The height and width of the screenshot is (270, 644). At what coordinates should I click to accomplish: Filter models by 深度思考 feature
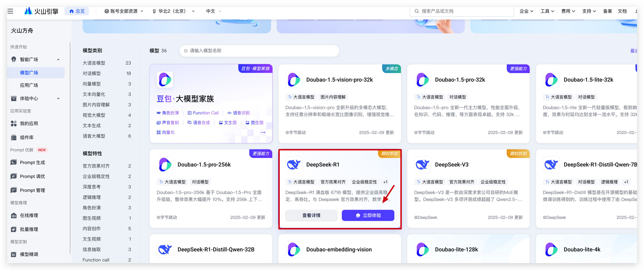click(x=92, y=187)
